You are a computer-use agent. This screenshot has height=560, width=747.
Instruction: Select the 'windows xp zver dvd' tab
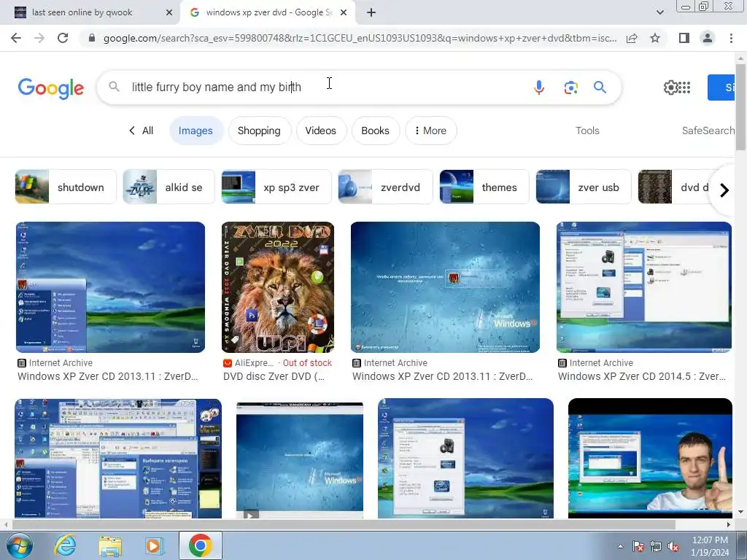click(x=268, y=13)
